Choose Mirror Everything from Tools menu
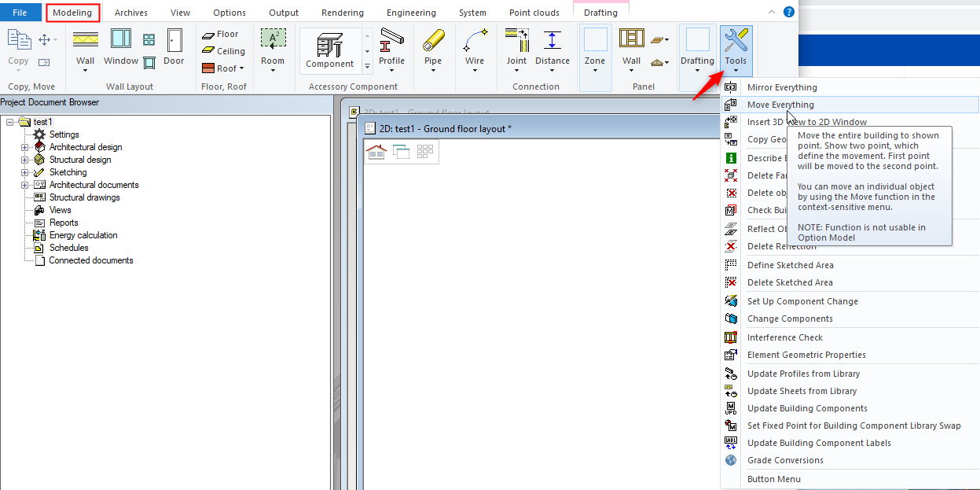The height and width of the screenshot is (490, 980). point(782,87)
